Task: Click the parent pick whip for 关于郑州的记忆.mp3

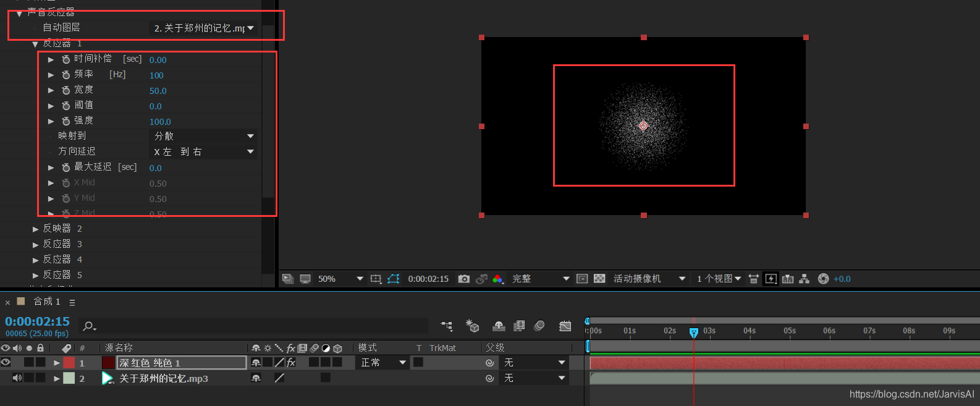Action: [490, 378]
